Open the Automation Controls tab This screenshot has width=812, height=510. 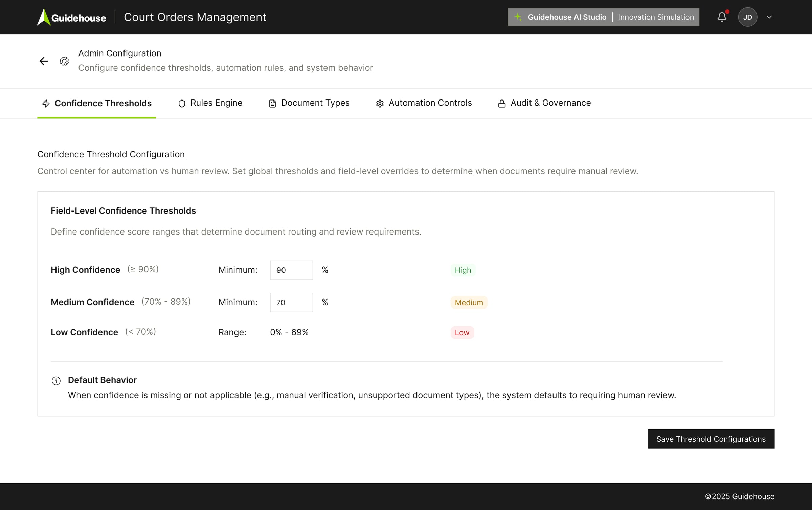click(x=430, y=103)
